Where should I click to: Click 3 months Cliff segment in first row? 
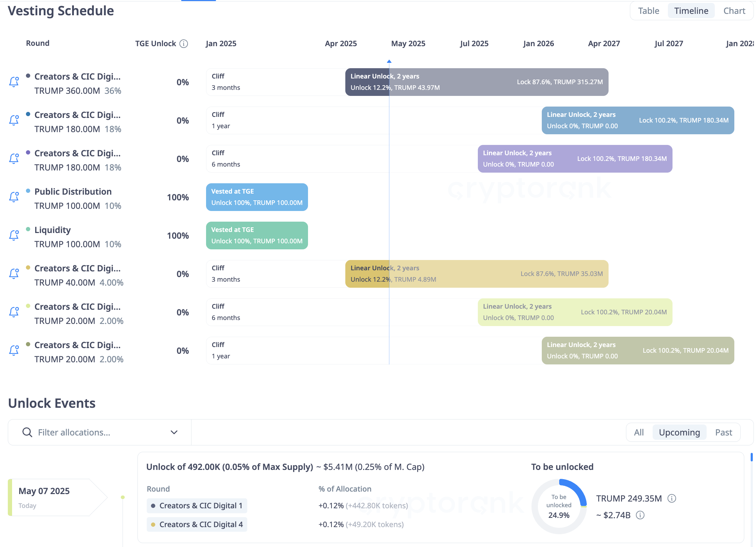pyautogui.click(x=276, y=82)
